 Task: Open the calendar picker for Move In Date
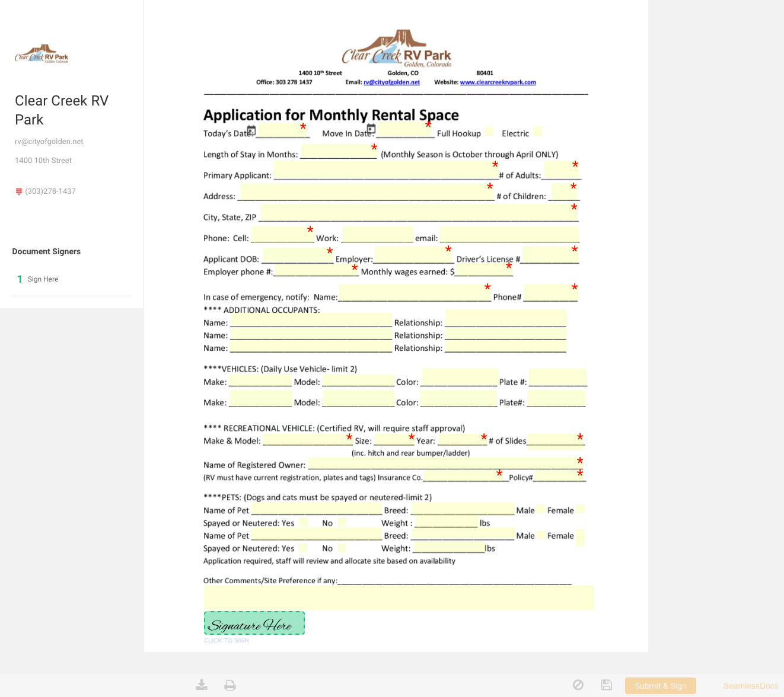[371, 129]
